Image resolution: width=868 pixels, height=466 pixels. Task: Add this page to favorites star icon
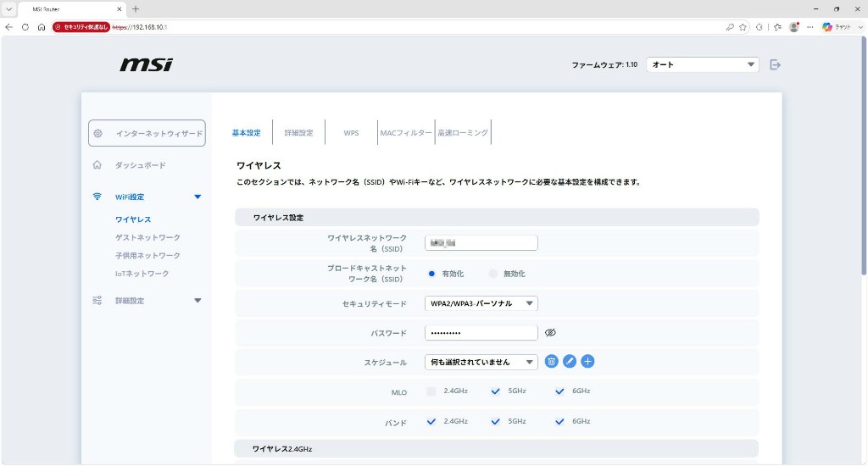click(743, 27)
